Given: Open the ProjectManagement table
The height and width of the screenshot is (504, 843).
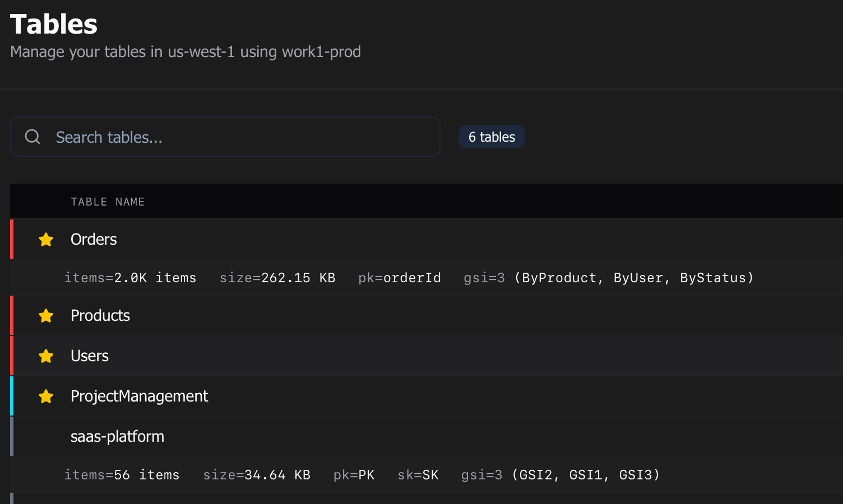Looking at the screenshot, I should [x=139, y=396].
